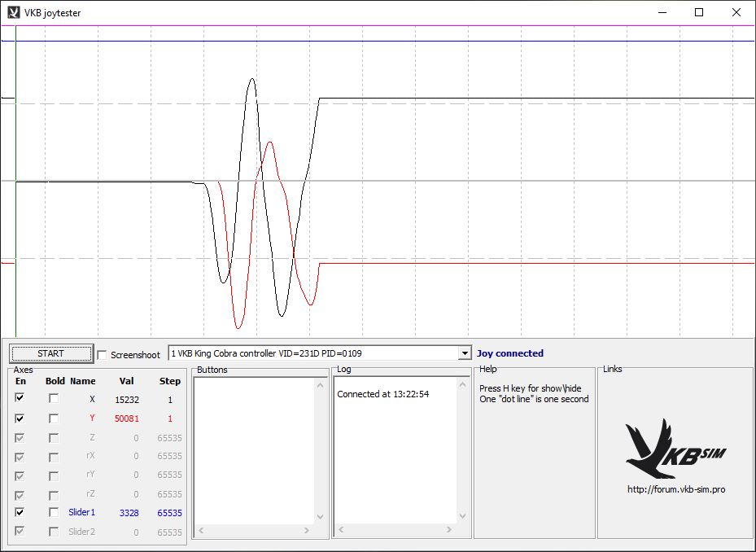Toggle the Slider2 enable checkbox
This screenshot has width=756, height=552.
pyautogui.click(x=20, y=532)
